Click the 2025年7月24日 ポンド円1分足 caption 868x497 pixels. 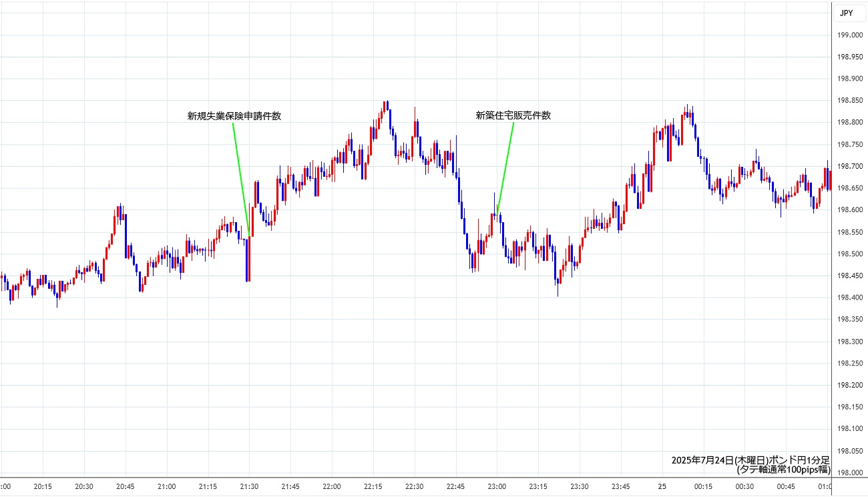tap(750, 460)
